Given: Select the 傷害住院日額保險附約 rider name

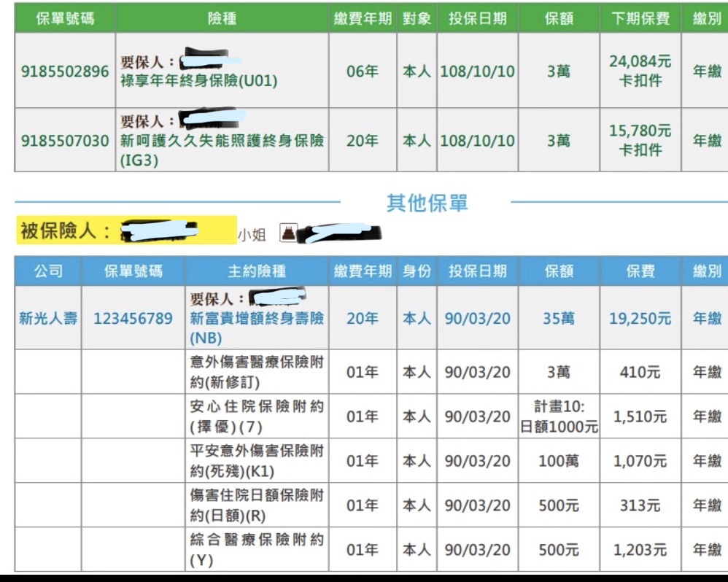Looking at the screenshot, I should click(257, 505).
